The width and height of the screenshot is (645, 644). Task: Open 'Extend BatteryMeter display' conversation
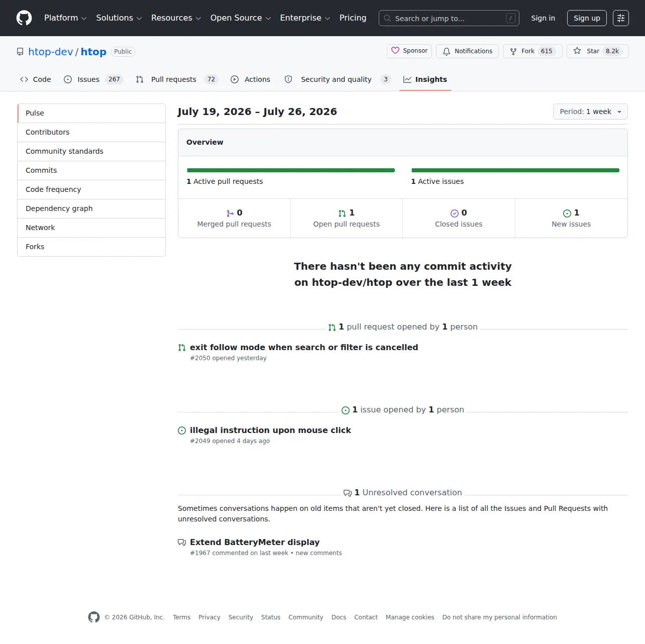pyautogui.click(x=255, y=542)
